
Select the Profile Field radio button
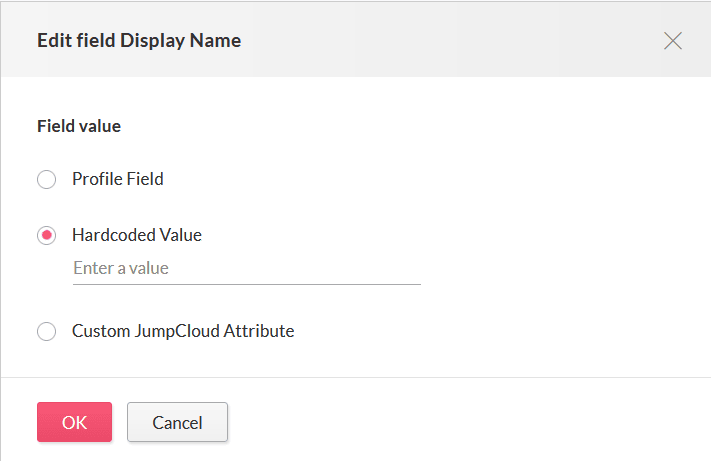click(x=46, y=180)
